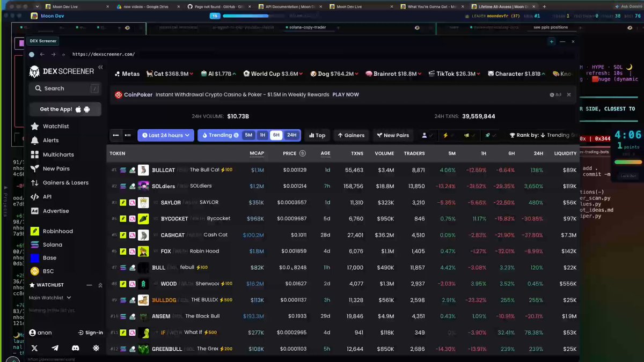Viewport: 644px width, 362px height.
Task: Open the BULLCAT token row
Action: tap(343, 170)
